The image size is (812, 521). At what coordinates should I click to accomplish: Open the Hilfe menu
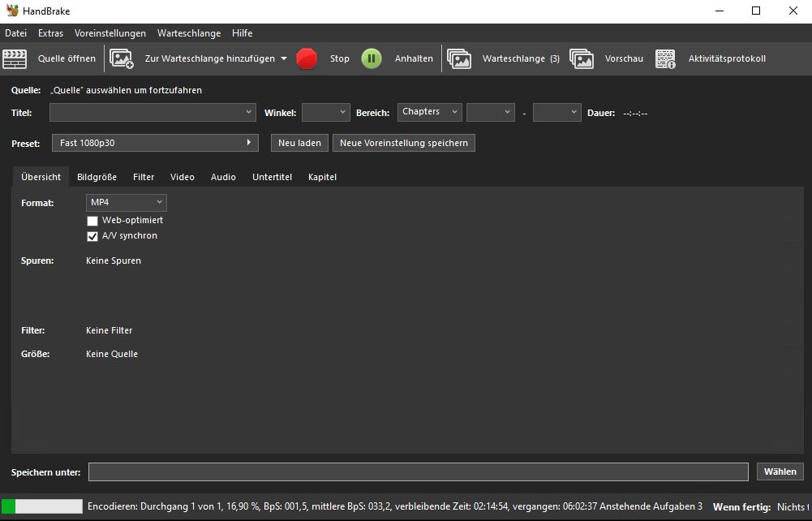click(242, 33)
